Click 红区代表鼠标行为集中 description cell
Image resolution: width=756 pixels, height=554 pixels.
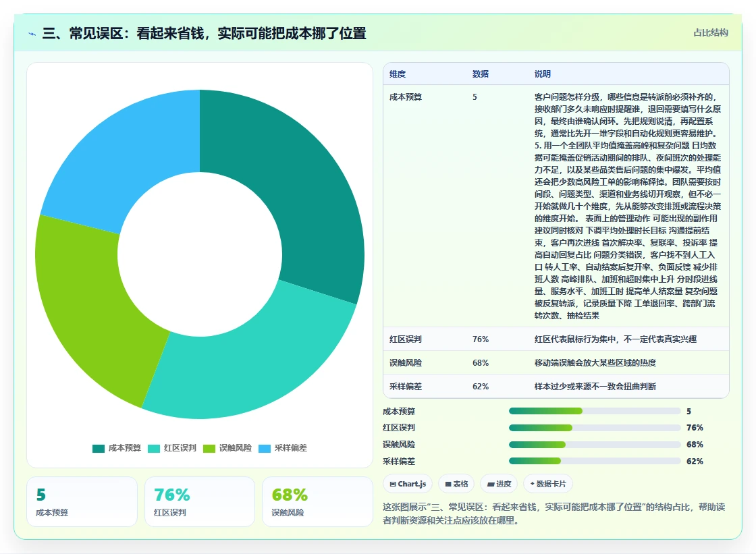[x=615, y=339]
